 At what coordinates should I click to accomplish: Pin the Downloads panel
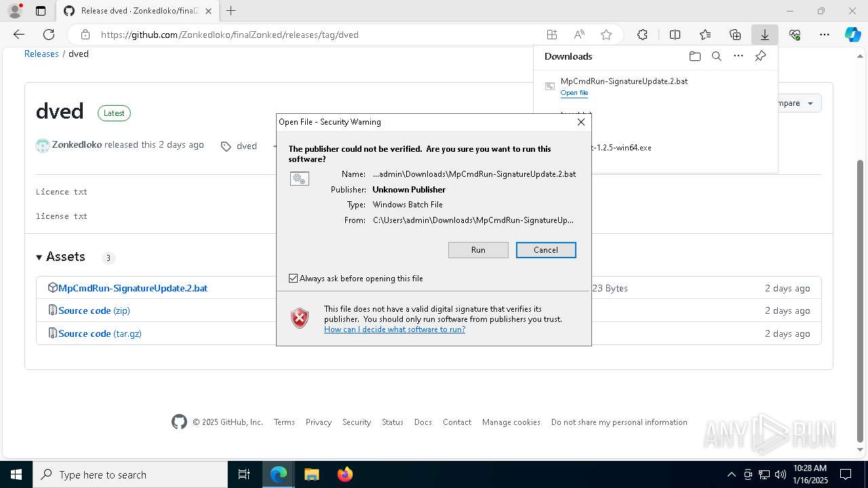pos(760,56)
